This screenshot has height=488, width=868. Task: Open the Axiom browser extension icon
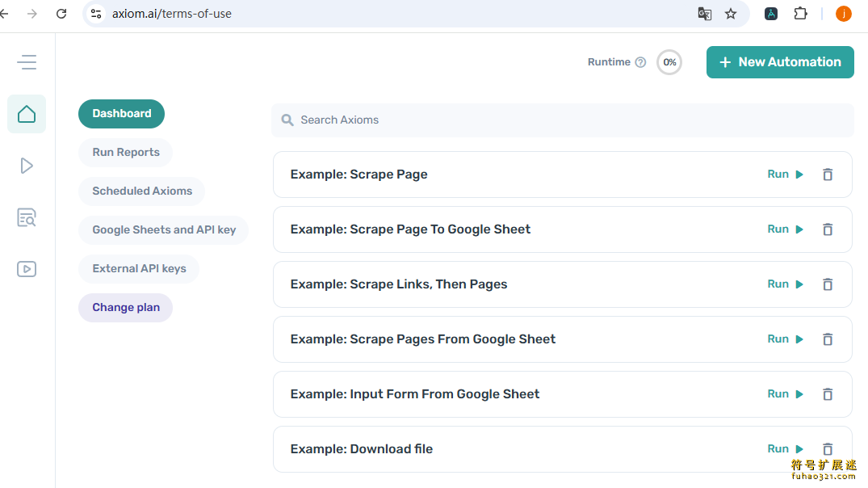771,14
